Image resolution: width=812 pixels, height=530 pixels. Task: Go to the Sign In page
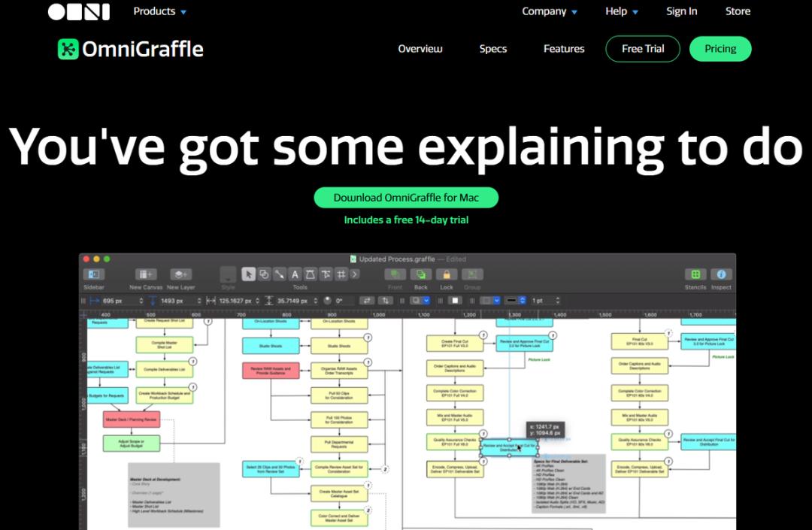tap(681, 11)
